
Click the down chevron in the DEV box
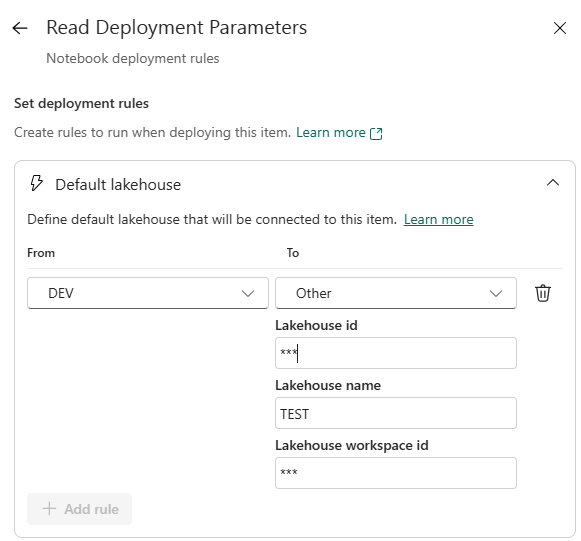tap(248, 294)
